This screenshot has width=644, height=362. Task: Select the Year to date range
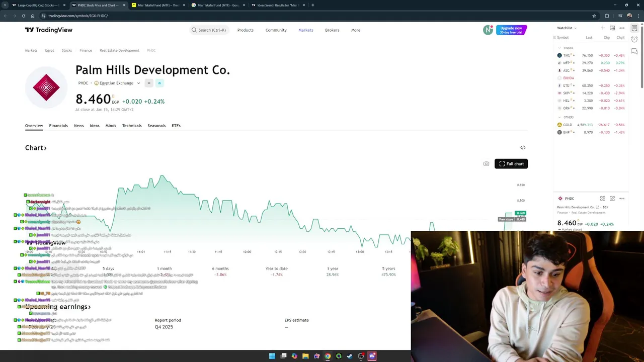pyautogui.click(x=277, y=271)
